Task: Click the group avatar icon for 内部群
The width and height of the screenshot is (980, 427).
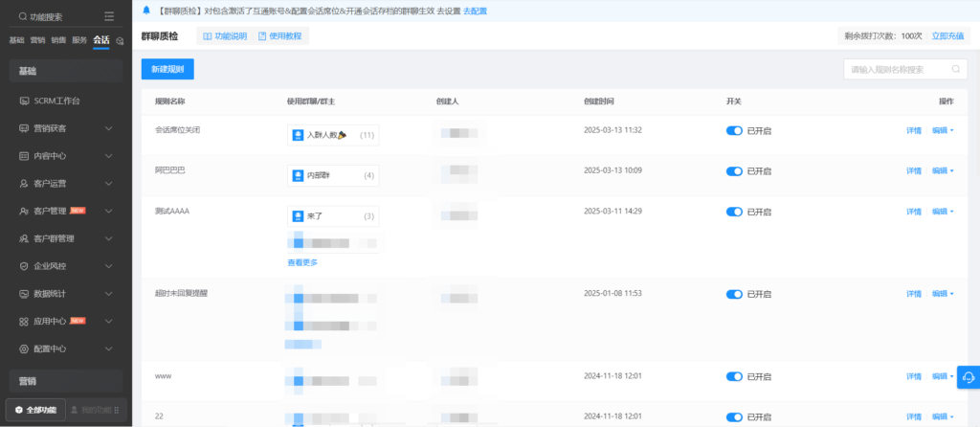Action: [x=299, y=175]
